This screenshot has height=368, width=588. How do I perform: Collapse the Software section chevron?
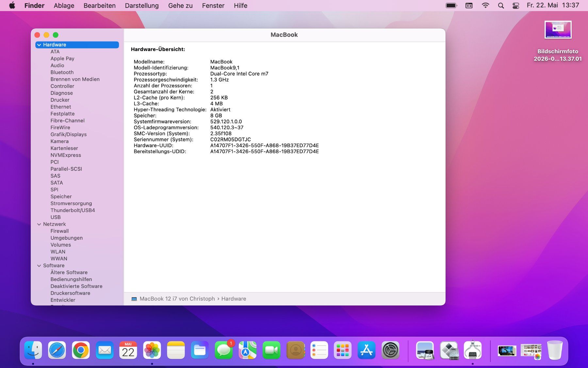tap(39, 266)
